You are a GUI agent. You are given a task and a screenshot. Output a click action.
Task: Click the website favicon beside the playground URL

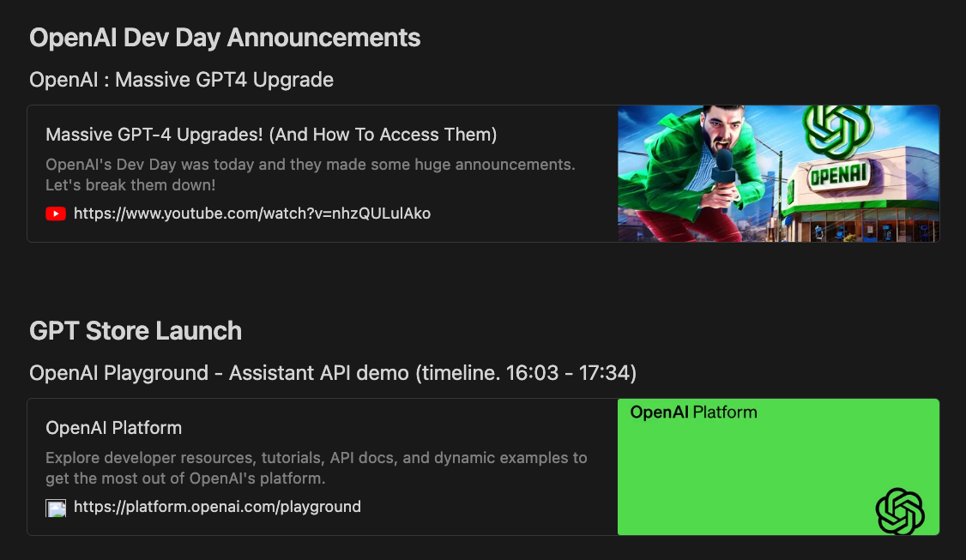pyautogui.click(x=56, y=507)
